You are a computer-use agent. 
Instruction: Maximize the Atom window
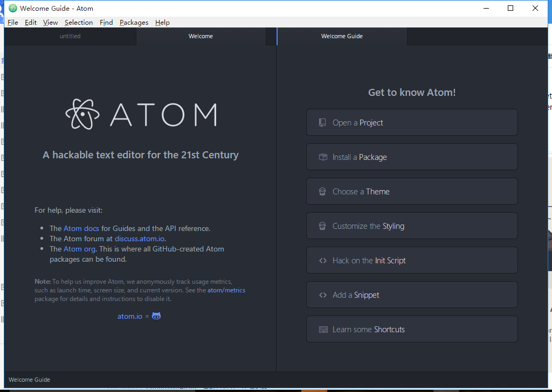(510, 8)
